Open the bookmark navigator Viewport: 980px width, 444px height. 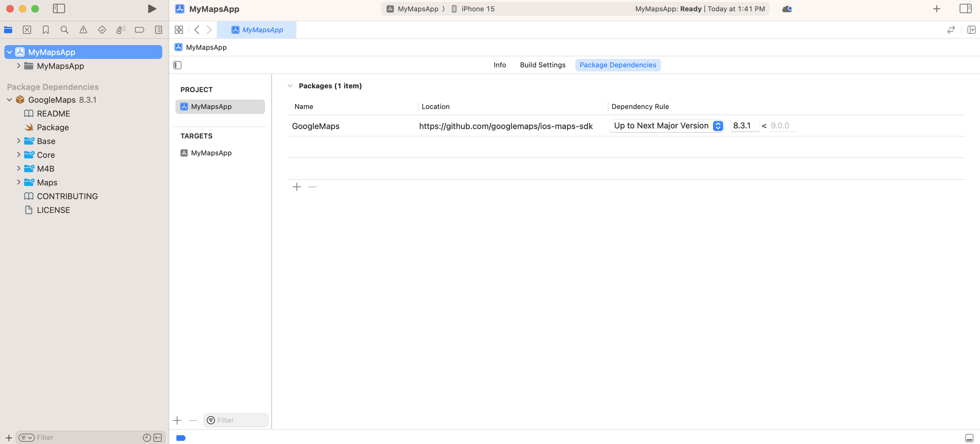pyautogui.click(x=45, y=30)
